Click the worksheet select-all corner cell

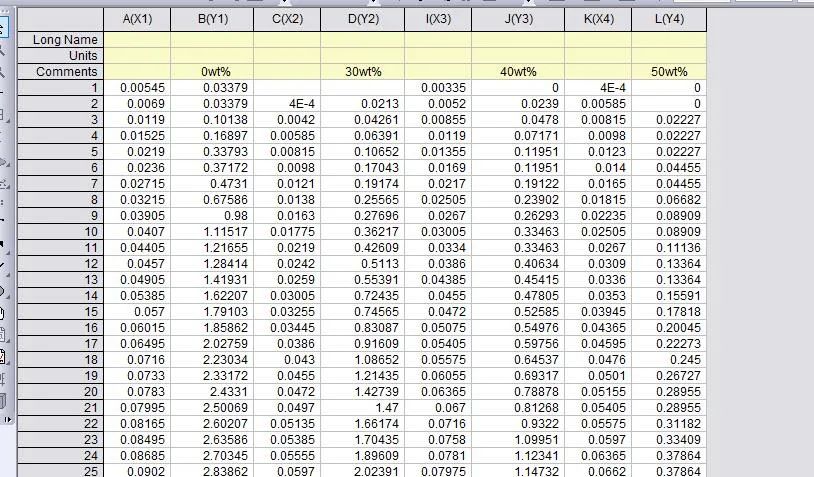tap(61, 19)
